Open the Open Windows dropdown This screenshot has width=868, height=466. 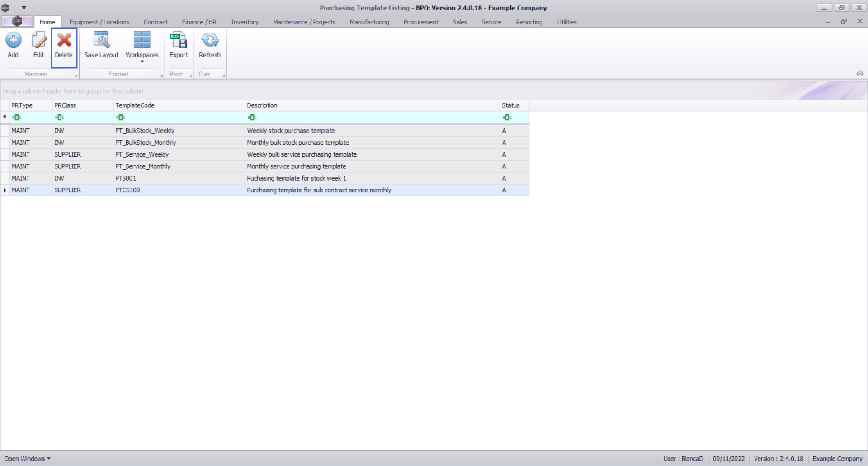[27, 459]
